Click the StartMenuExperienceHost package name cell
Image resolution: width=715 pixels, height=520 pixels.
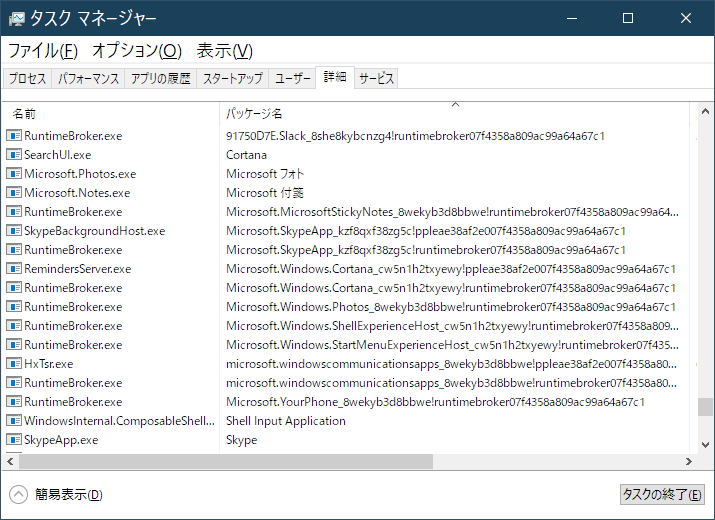452,345
